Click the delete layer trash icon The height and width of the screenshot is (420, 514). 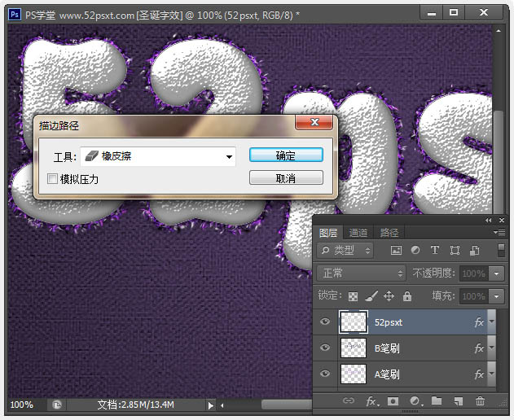pos(480,401)
